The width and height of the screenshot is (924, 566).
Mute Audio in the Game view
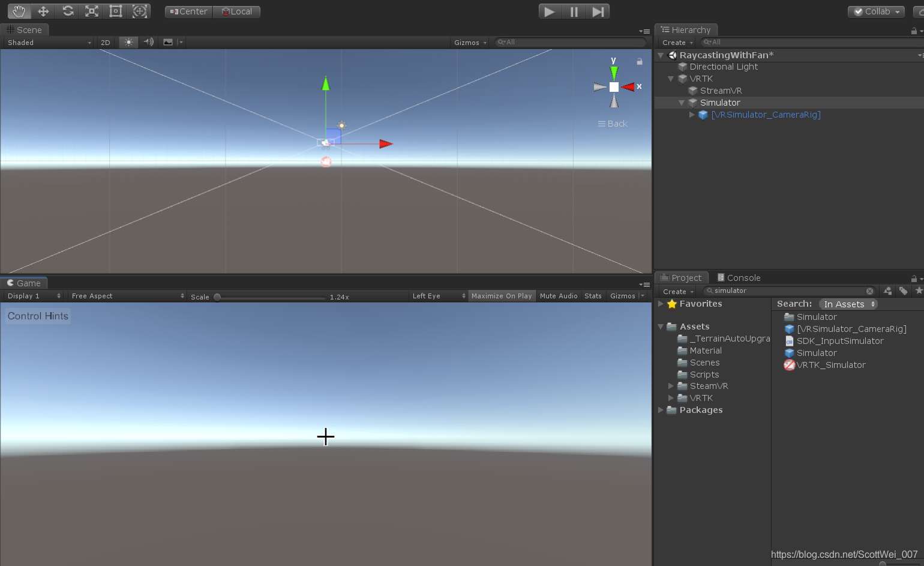pos(558,295)
